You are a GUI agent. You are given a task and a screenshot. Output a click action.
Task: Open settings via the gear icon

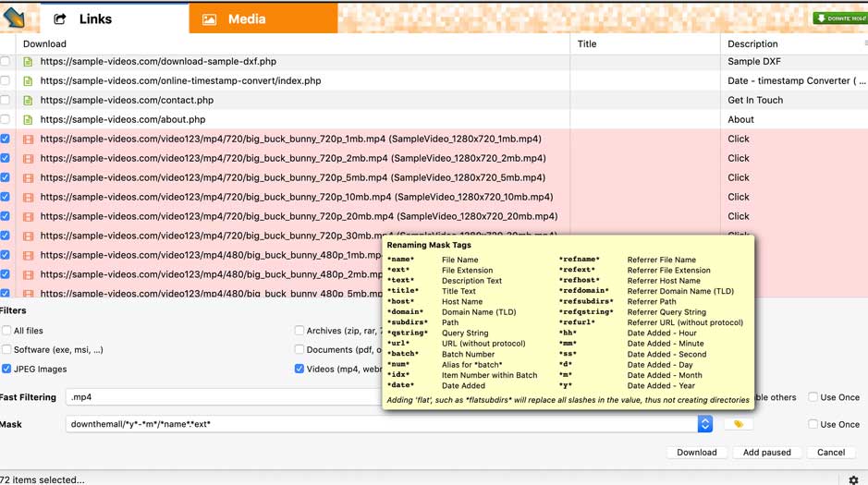click(x=853, y=479)
